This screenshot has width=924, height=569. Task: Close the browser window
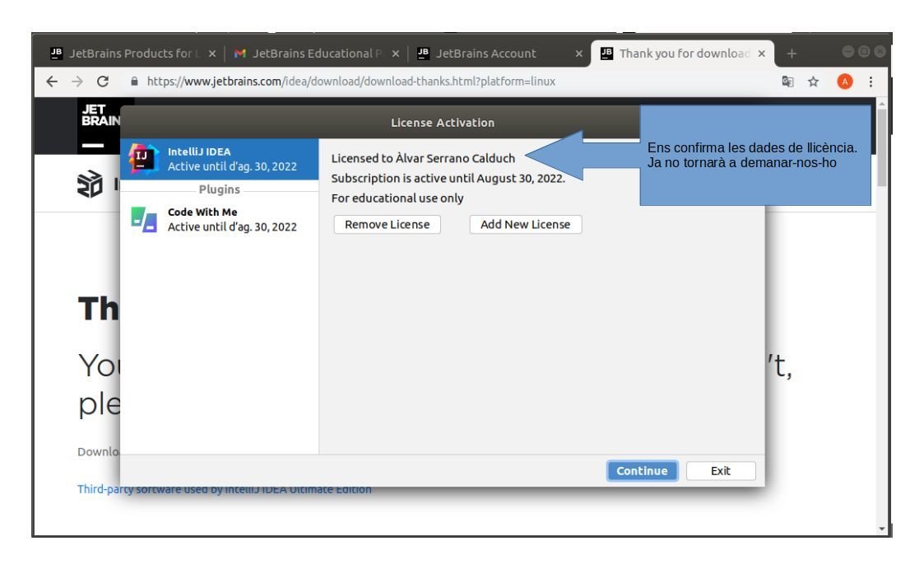click(880, 52)
